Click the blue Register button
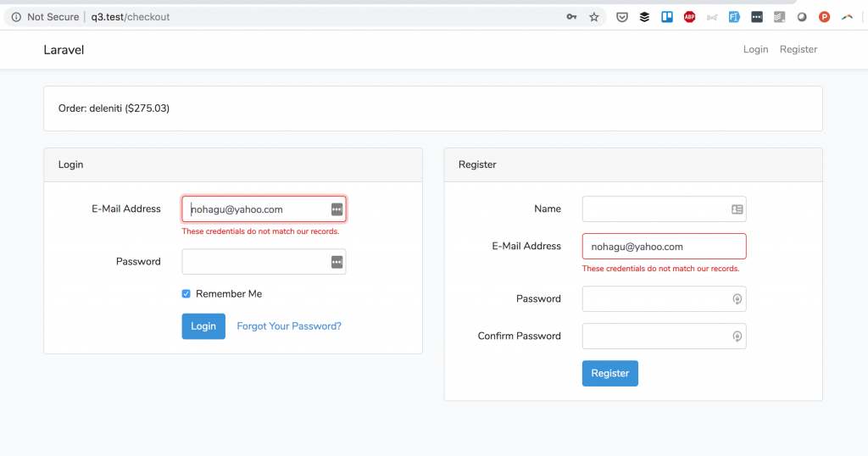Screen dimensions: 868x456 (x=609, y=373)
